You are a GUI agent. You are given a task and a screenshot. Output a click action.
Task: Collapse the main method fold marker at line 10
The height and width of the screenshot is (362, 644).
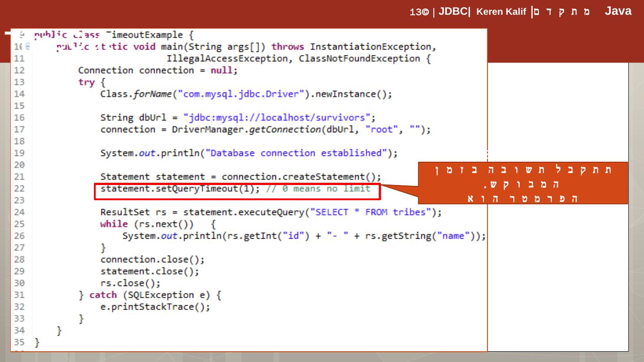[28, 46]
